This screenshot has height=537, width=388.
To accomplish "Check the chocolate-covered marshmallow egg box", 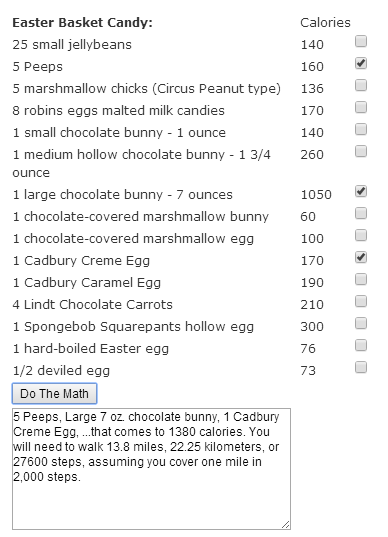I will click(361, 235).
